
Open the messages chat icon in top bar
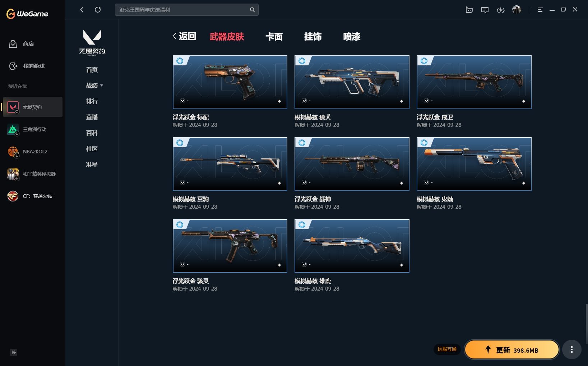click(485, 10)
